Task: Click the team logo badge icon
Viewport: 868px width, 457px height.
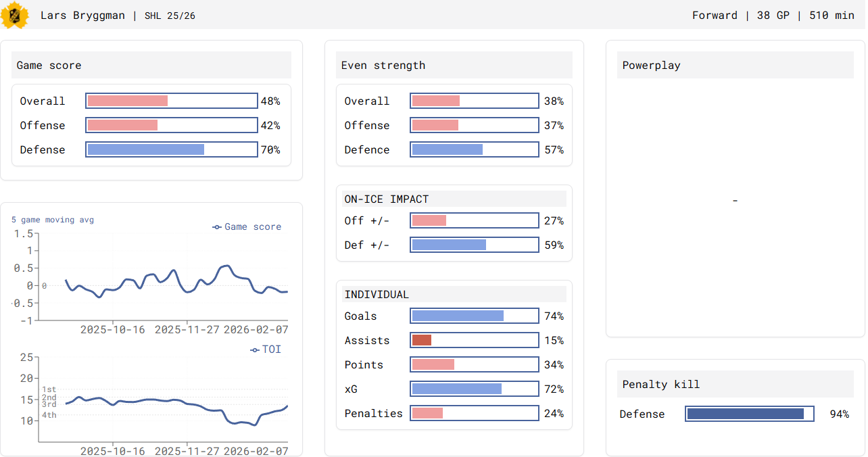Action: pos(14,15)
